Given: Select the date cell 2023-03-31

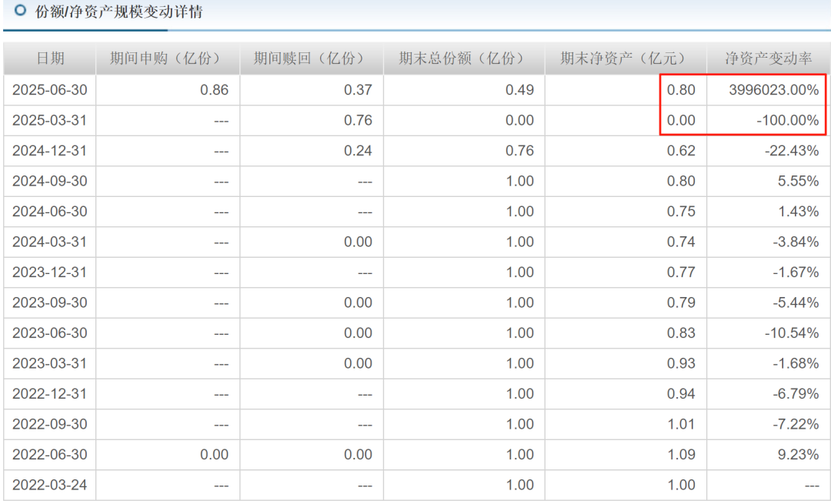Looking at the screenshot, I should coord(50,363).
